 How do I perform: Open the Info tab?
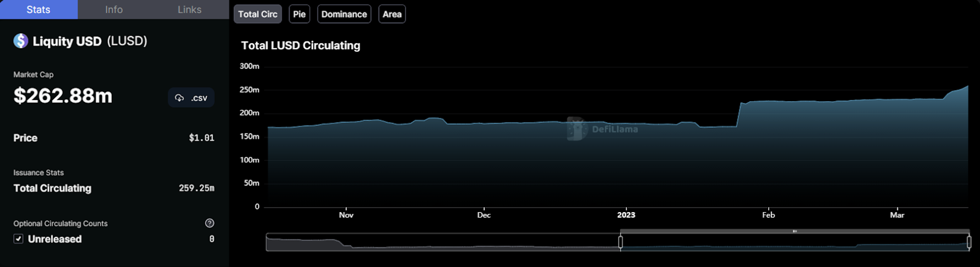114,9
